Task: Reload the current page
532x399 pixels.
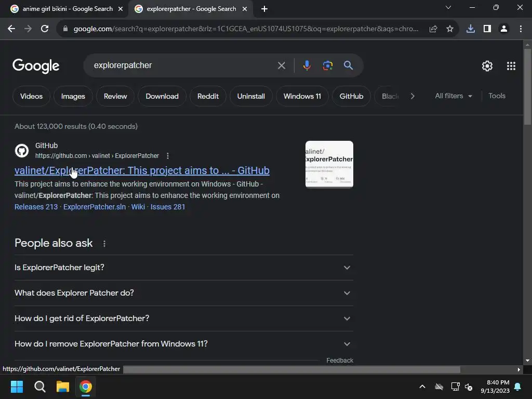Action: click(x=45, y=29)
